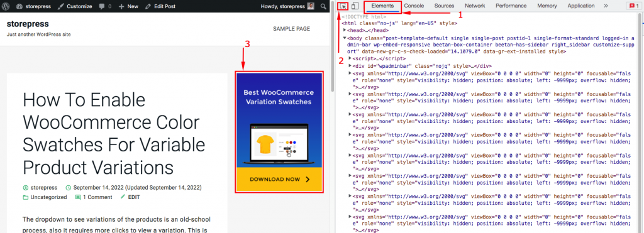Switch to the Console tab
The height and width of the screenshot is (233, 644).
(x=414, y=6)
